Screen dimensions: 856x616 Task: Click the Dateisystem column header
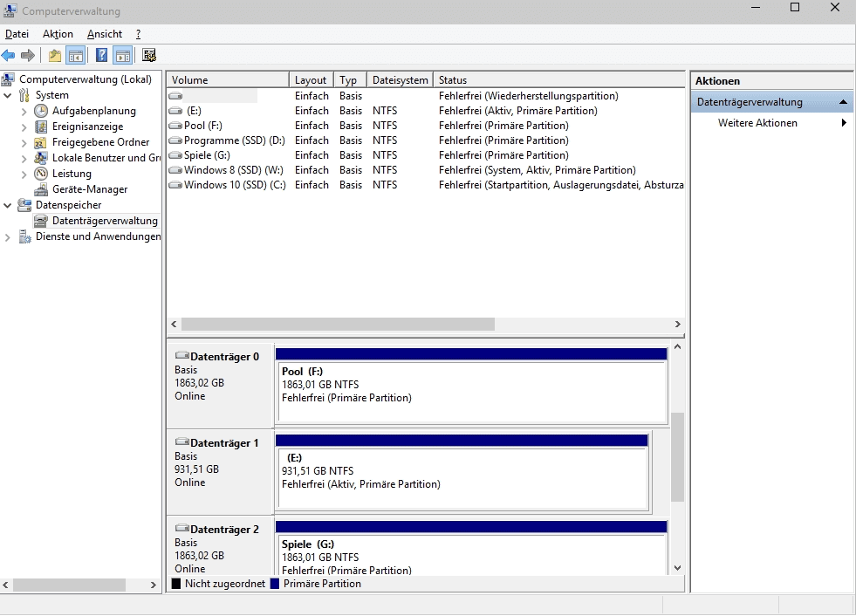click(x=400, y=80)
